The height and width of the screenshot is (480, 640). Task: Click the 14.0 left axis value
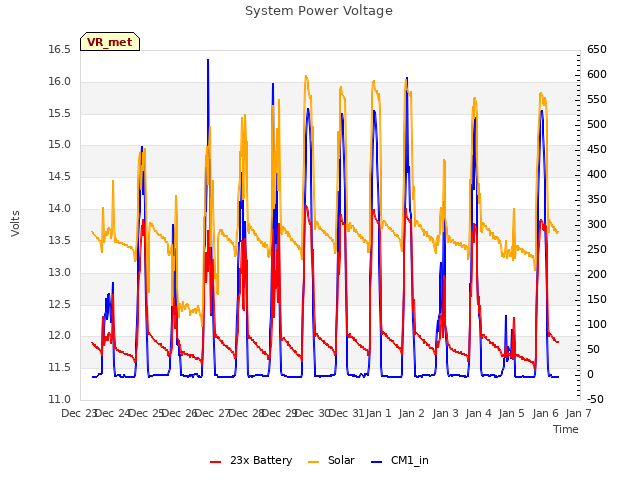pos(60,209)
